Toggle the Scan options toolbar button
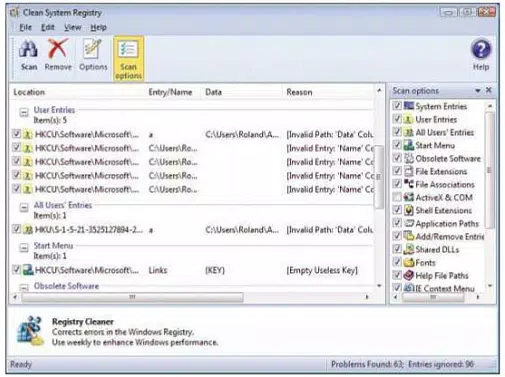Image resolution: width=505 pixels, height=377 pixels. pyautogui.click(x=128, y=59)
